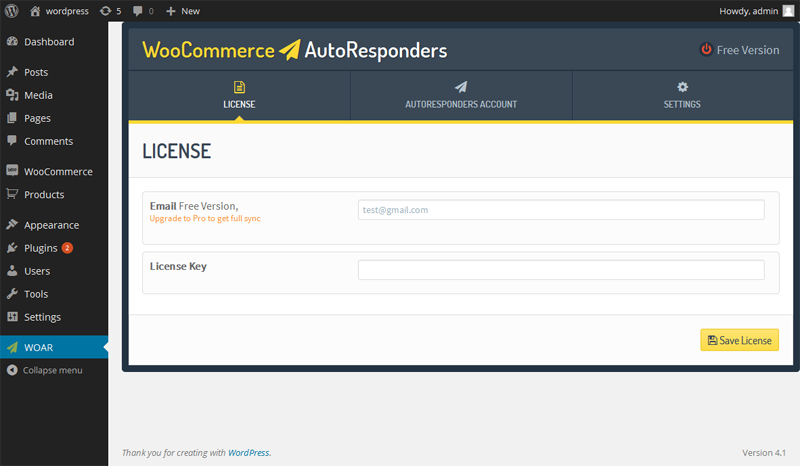The width and height of the screenshot is (800, 466).
Task: Click the WooCommerce logo text
Action: click(x=209, y=50)
